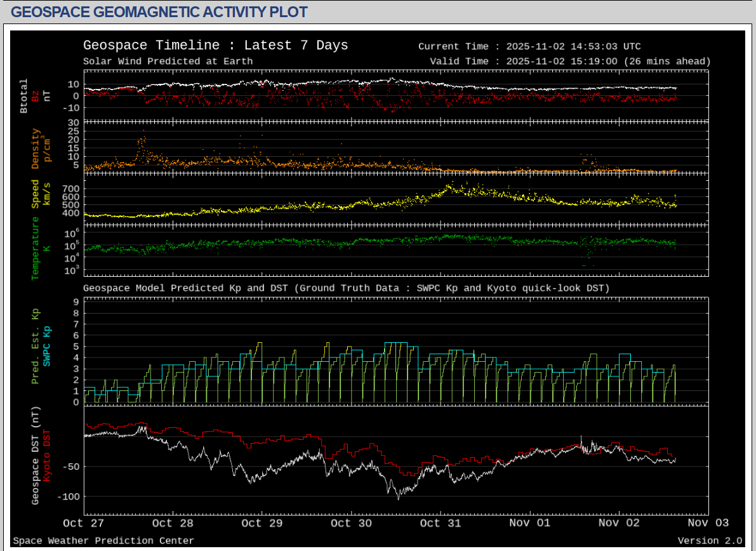Click the Oct 30 date tick label
Image resolution: width=756 pixels, height=551 pixels.
pos(350,523)
